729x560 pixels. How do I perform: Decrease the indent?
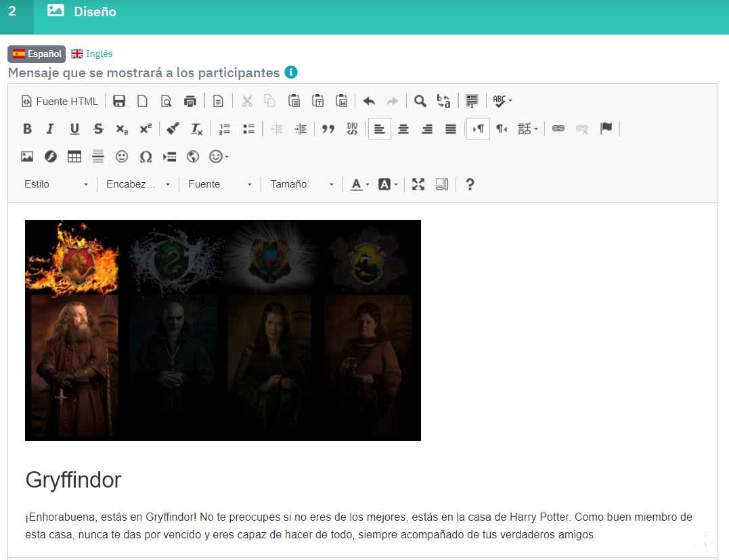coord(277,129)
